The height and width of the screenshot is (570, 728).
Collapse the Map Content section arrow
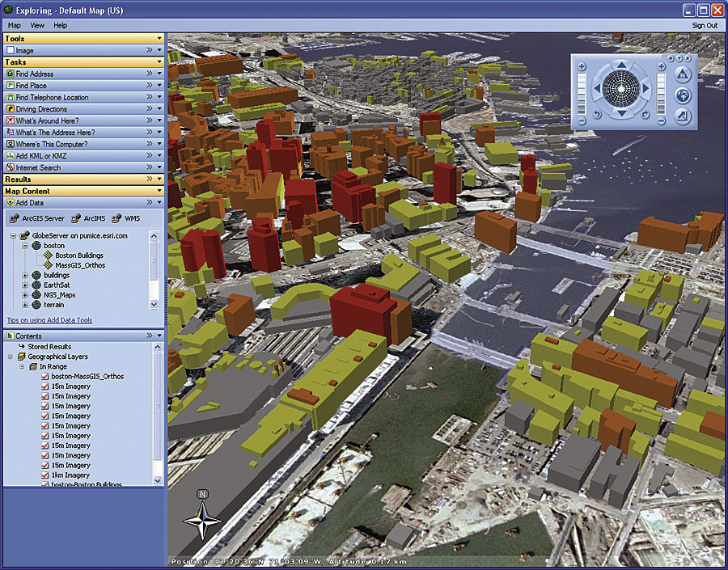[x=159, y=191]
